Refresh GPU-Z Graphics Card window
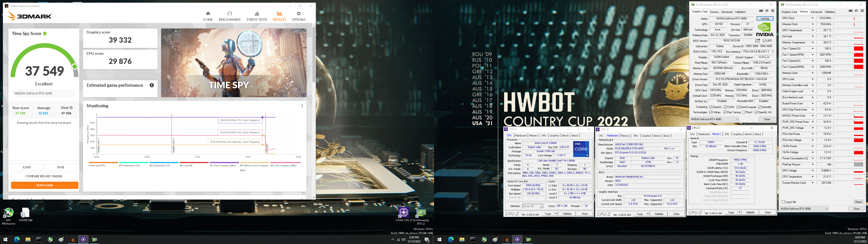 click(x=767, y=11)
